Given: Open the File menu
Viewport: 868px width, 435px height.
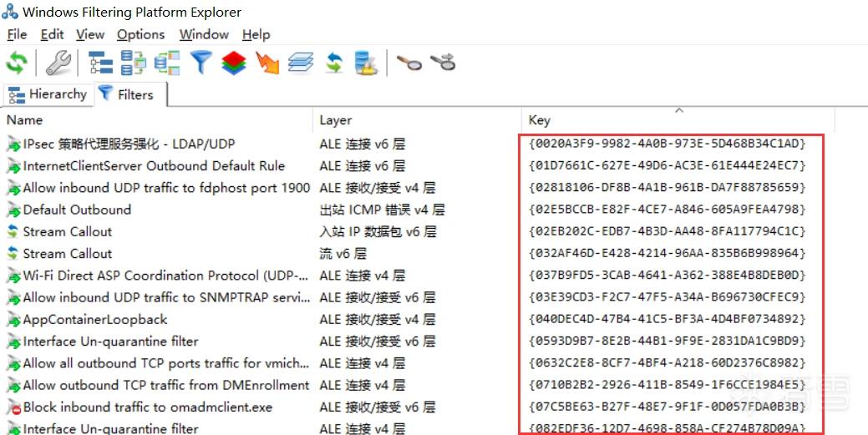Looking at the screenshot, I should 17,34.
